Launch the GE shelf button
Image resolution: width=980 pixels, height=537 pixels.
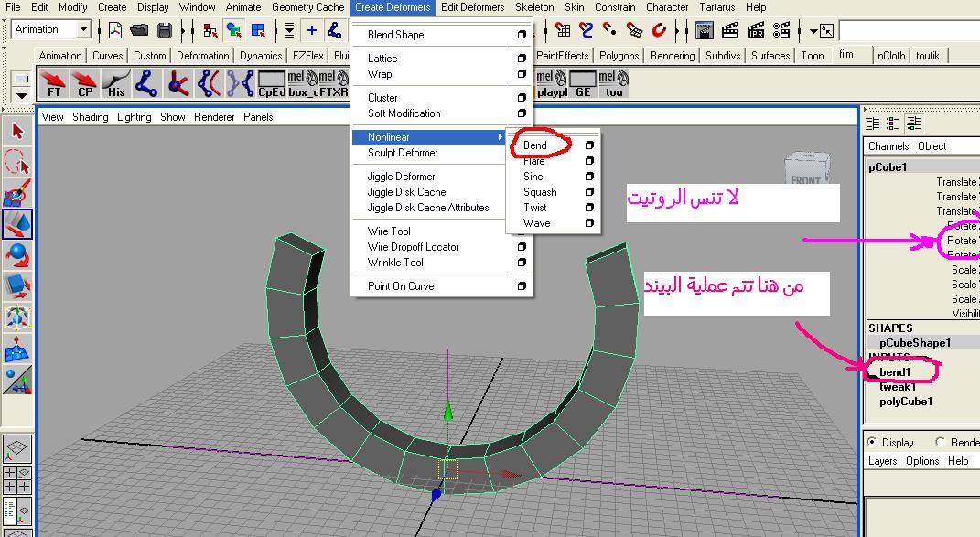tap(583, 84)
